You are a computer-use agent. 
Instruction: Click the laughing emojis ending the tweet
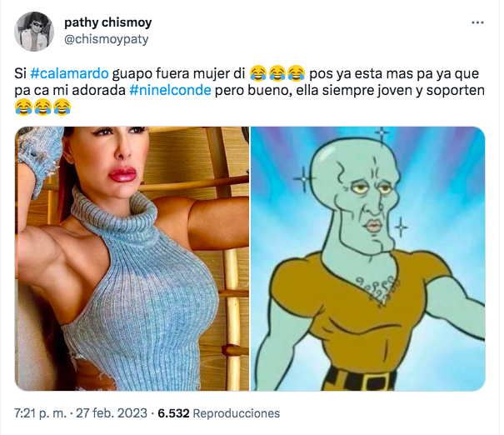pyautogui.click(x=42, y=107)
